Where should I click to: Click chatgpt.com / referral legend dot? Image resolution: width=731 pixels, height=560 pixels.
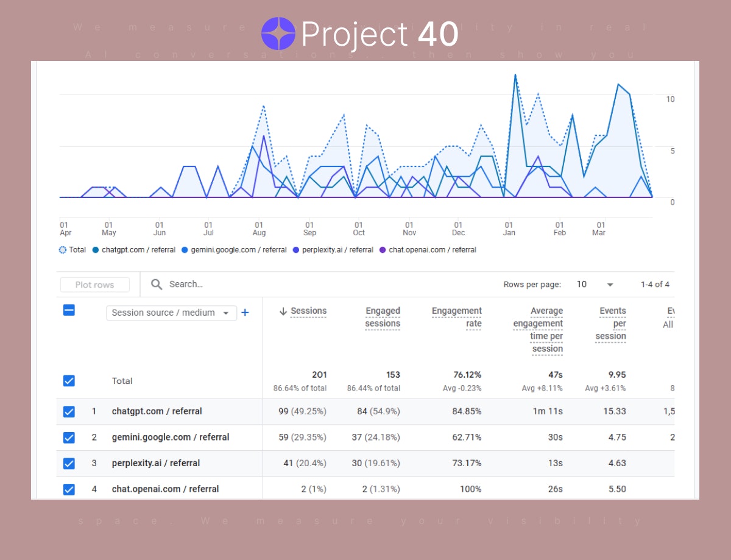pyautogui.click(x=96, y=250)
